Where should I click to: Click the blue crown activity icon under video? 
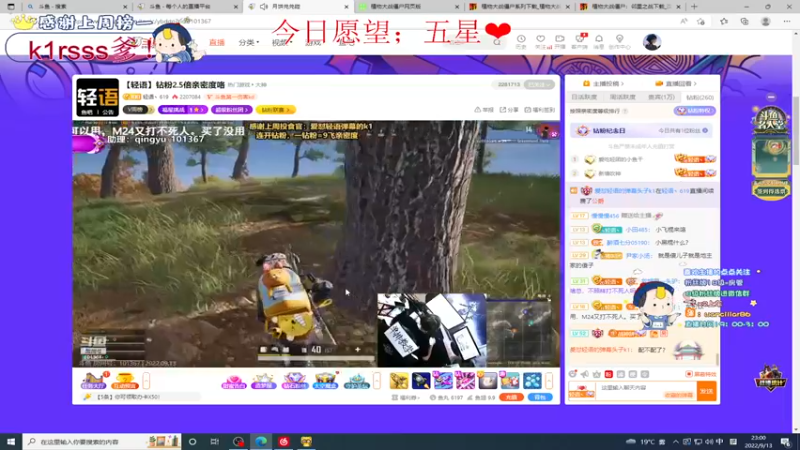(x=356, y=381)
